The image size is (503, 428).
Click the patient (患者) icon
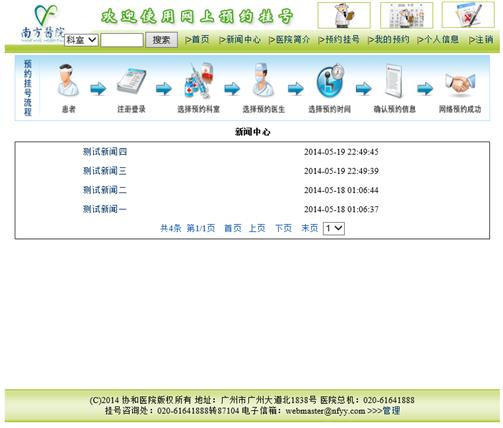pos(68,80)
